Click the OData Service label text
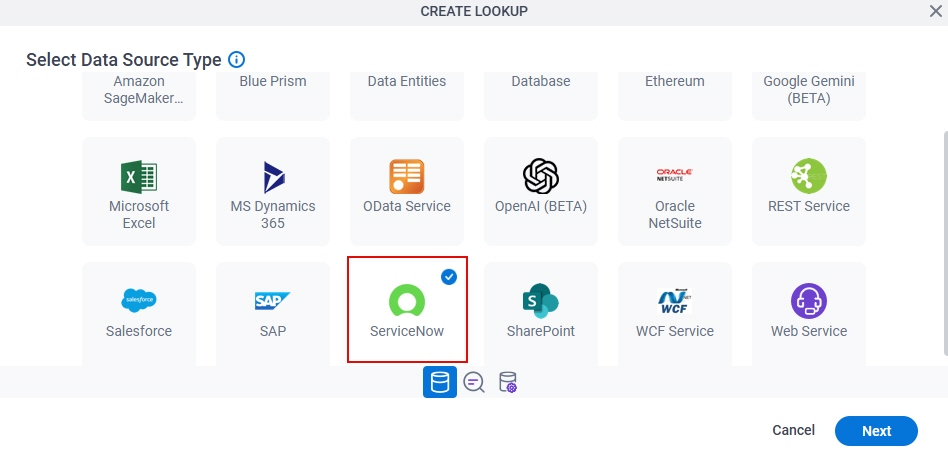The width and height of the screenshot is (948, 449). pos(407,206)
